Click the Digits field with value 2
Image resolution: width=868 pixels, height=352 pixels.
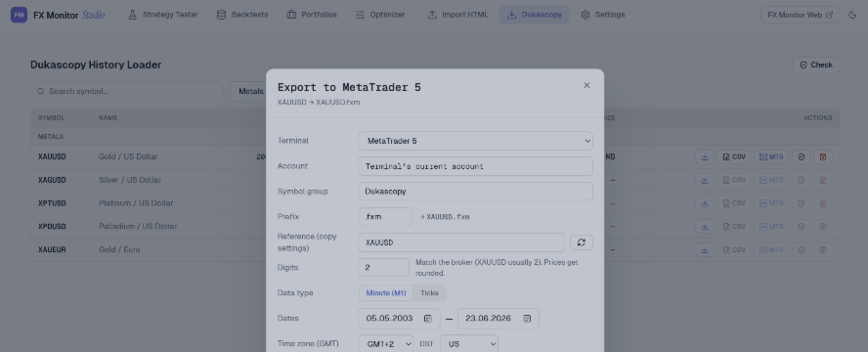[384, 267]
